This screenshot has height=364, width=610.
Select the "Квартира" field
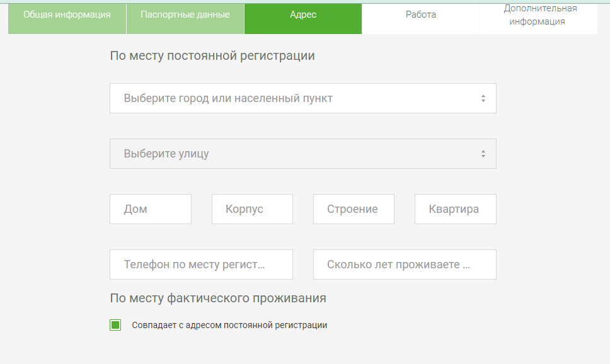[455, 208]
